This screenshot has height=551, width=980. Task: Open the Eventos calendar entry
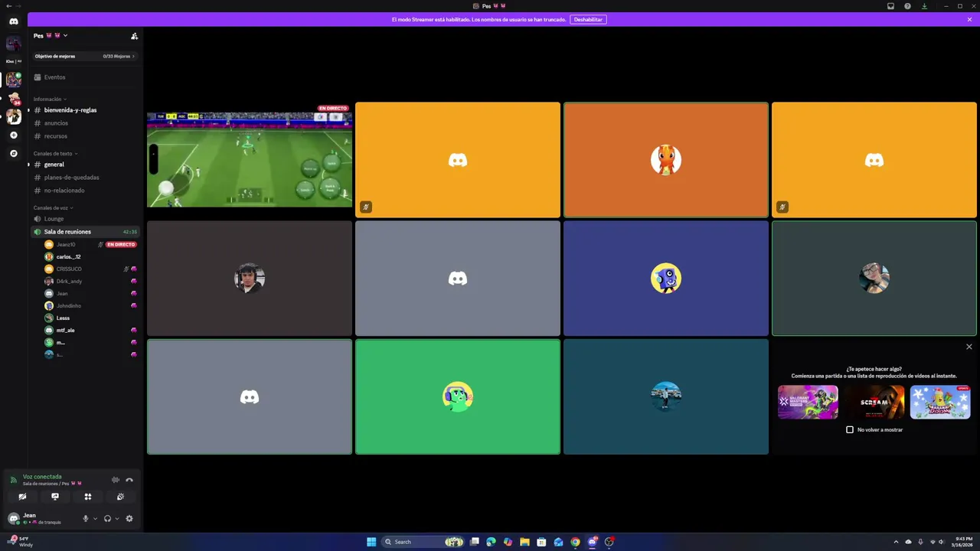(84, 77)
